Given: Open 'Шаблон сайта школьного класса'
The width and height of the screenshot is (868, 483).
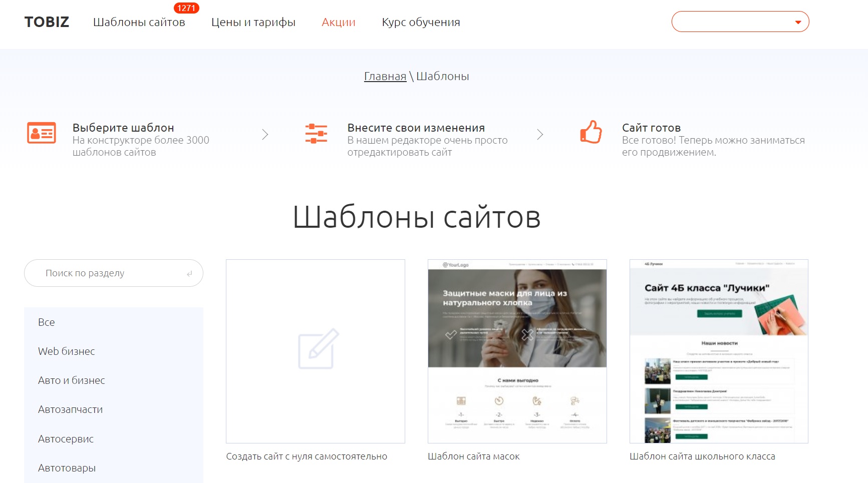Looking at the screenshot, I should pyautogui.click(x=702, y=456).
